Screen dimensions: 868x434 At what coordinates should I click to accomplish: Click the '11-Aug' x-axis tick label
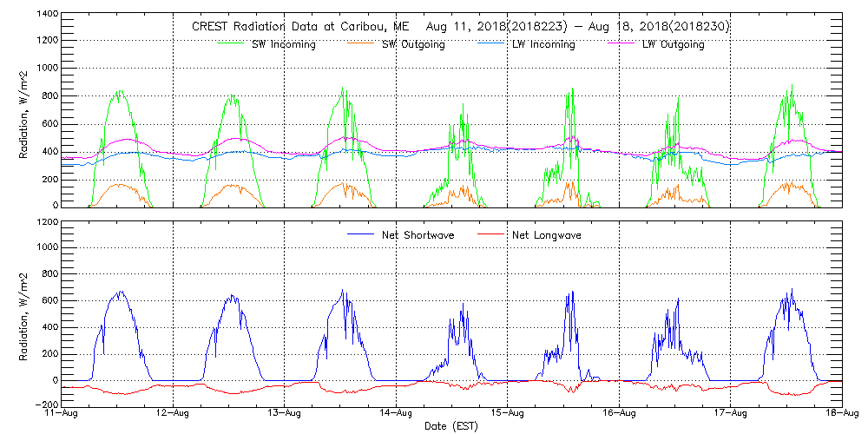(x=62, y=415)
